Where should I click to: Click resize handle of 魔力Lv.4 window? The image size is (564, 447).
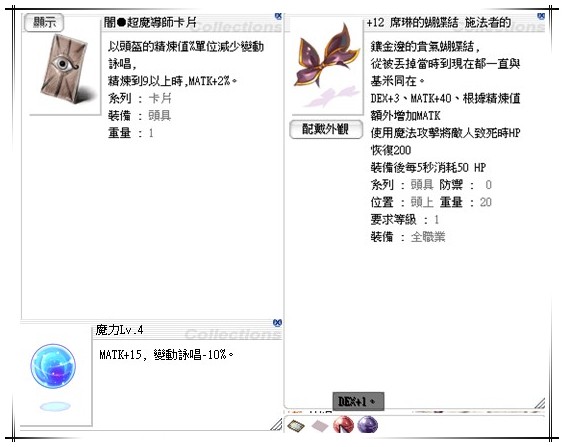(x=276, y=424)
